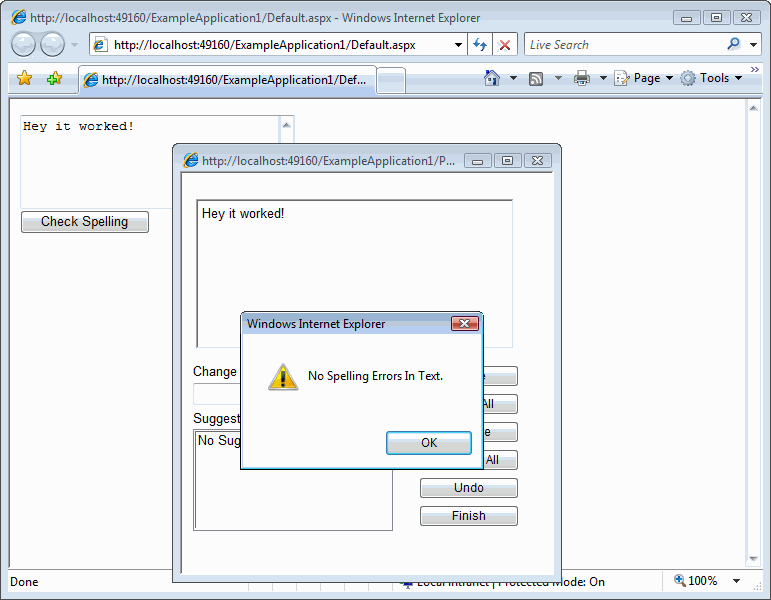Click the Check Spelling button
This screenshot has width=771, height=600.
85,222
